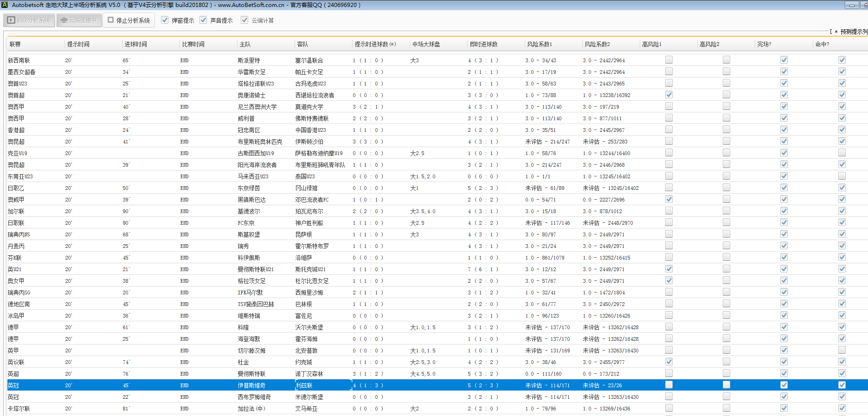Minimize the Autobetsoft window
The image size is (868, 416).
tap(851, 5)
